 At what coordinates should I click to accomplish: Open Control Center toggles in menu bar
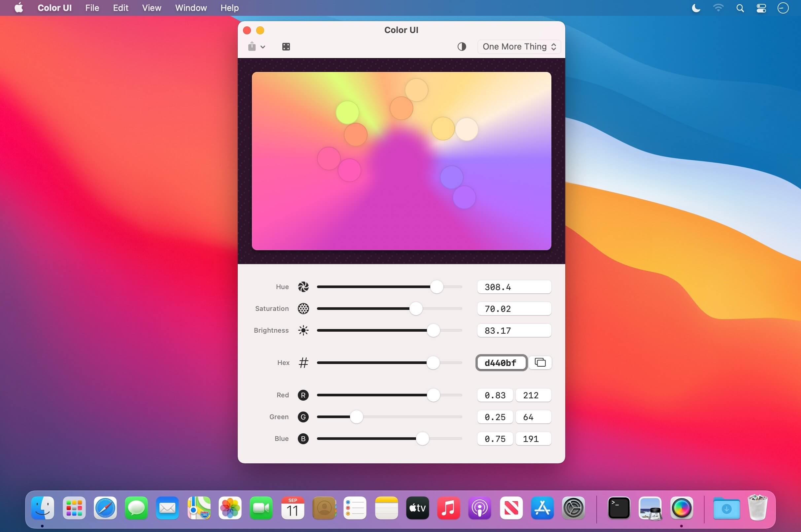[x=761, y=8]
